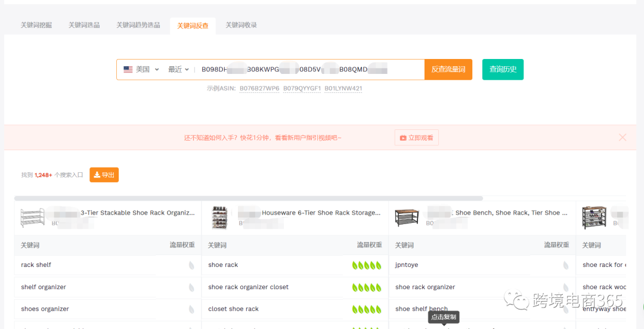Screen dimensions: 644x329
Task: Click traffic weight leaf icon for "shelf organizer"
Action: 191,287
